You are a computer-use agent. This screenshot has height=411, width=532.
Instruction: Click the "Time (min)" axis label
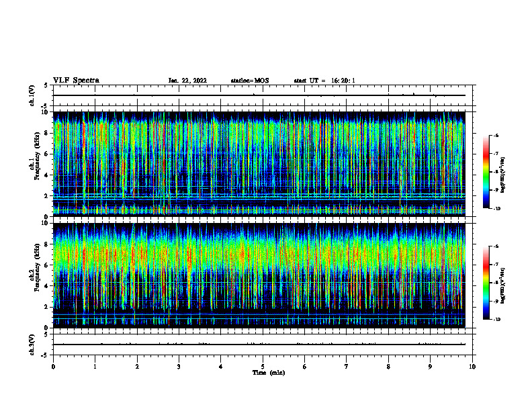click(269, 373)
